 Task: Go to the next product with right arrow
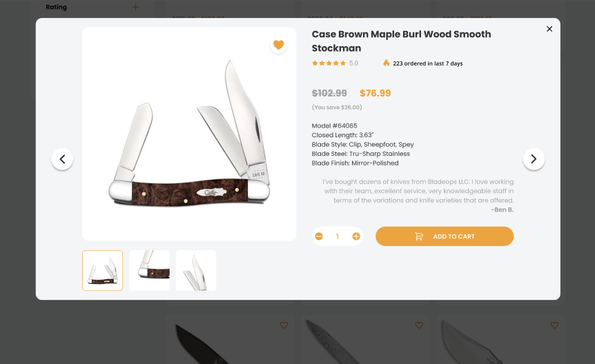click(534, 159)
